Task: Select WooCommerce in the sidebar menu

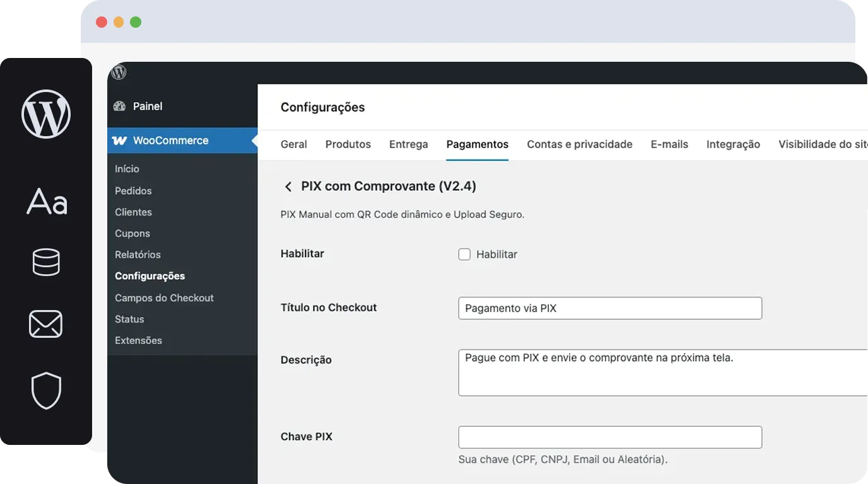Action: click(x=182, y=141)
